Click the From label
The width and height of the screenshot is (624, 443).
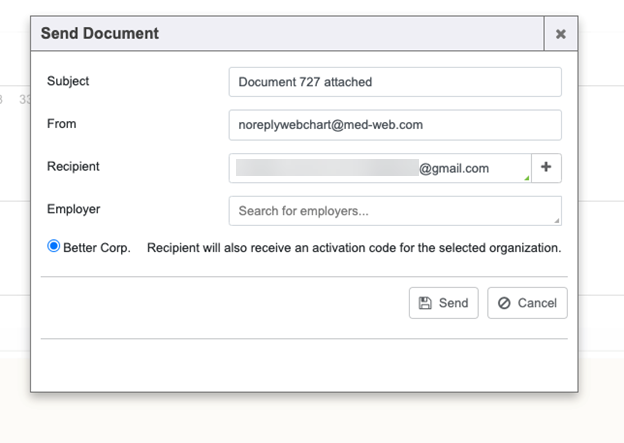pyautogui.click(x=61, y=124)
